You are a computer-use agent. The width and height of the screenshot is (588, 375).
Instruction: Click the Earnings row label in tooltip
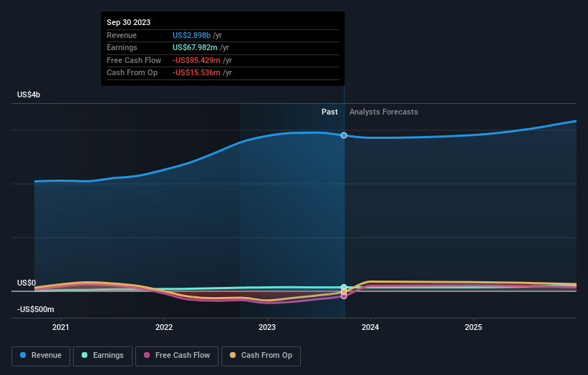point(122,47)
